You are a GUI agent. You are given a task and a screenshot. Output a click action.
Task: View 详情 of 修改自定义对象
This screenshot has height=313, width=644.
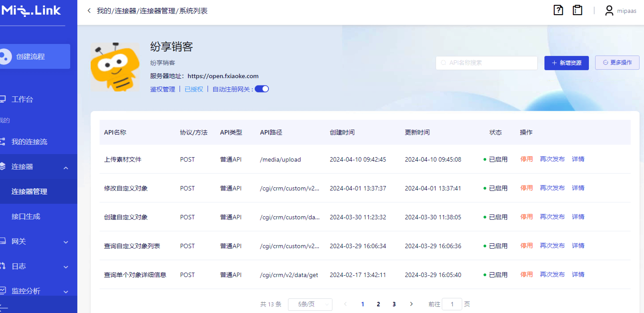click(x=578, y=188)
